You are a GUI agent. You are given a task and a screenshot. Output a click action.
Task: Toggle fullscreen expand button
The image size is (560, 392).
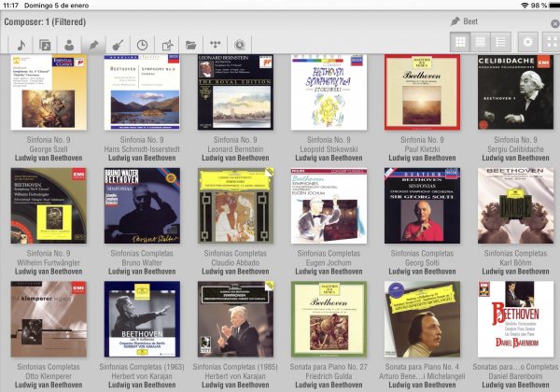tap(552, 42)
